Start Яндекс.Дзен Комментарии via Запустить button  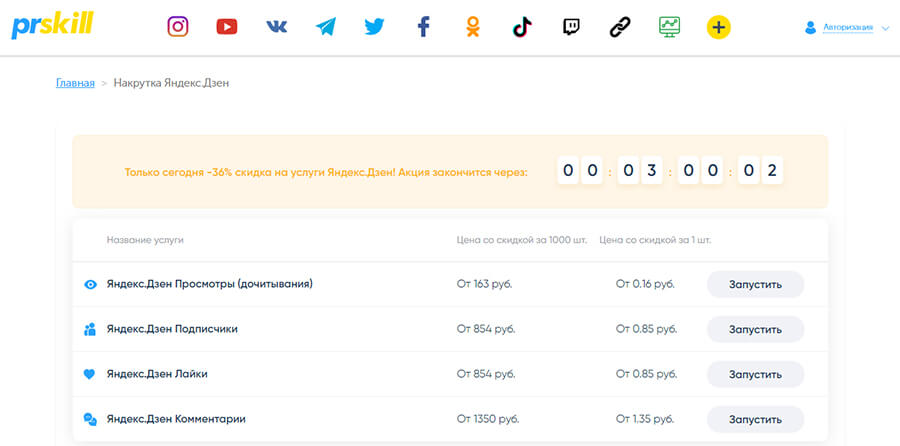[755, 419]
